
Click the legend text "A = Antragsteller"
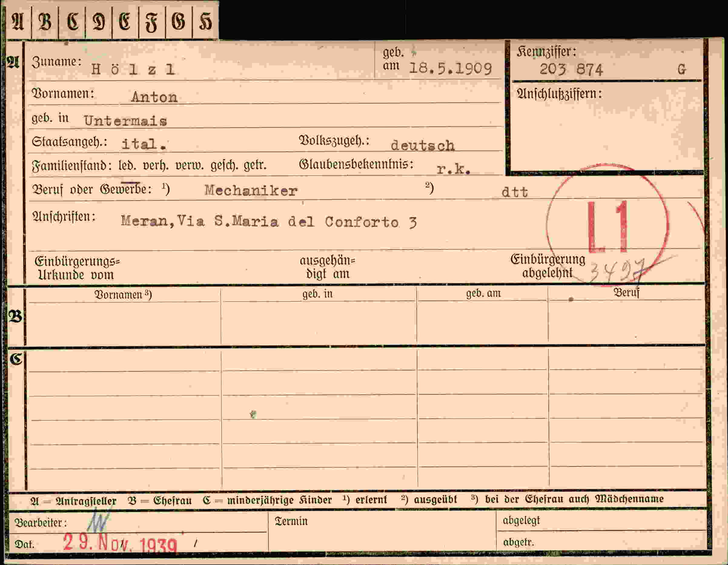73,501
